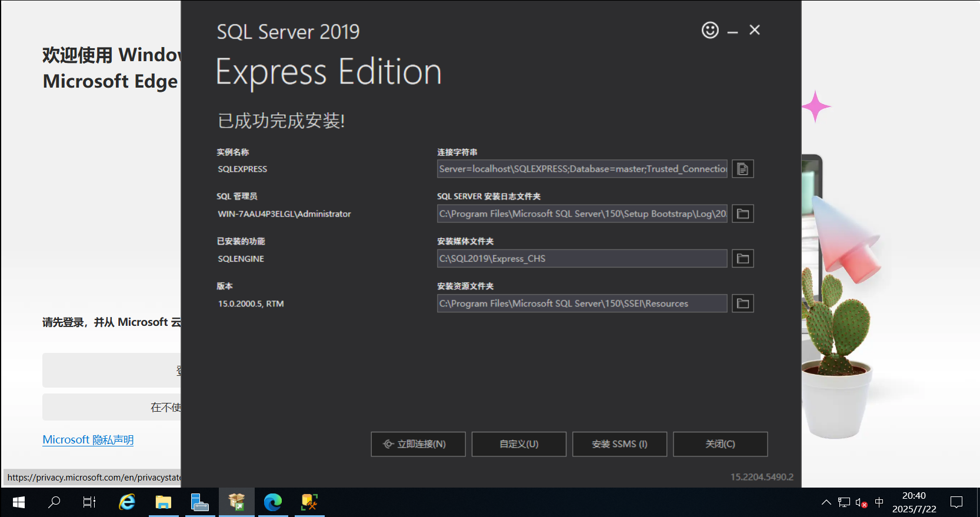Click the 立即连接(N) connect now button

(x=418, y=444)
